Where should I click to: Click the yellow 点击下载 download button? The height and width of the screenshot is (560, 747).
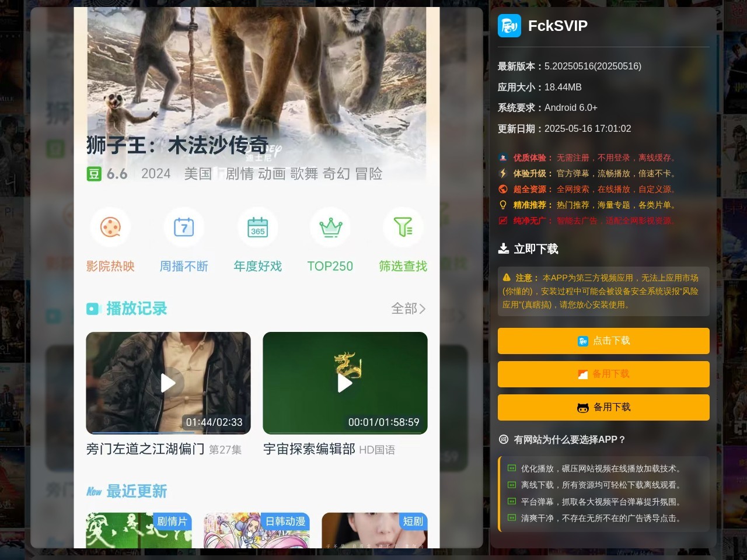point(603,341)
